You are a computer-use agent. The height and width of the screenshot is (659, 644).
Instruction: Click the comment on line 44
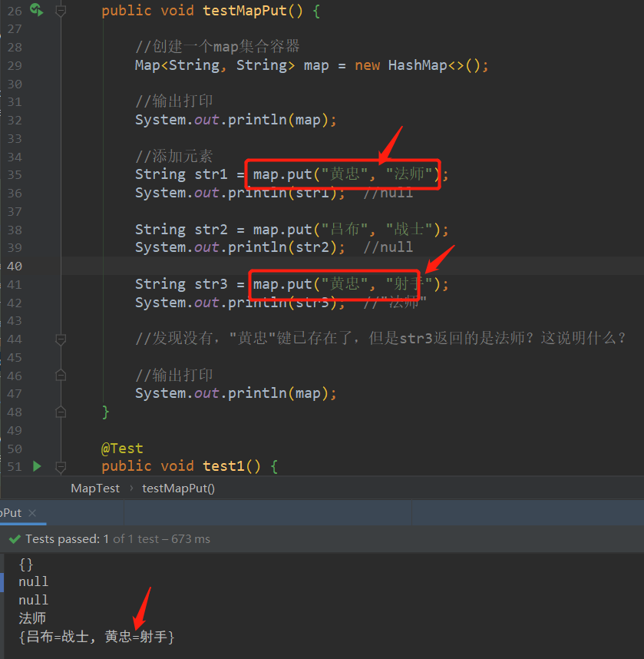click(x=381, y=338)
